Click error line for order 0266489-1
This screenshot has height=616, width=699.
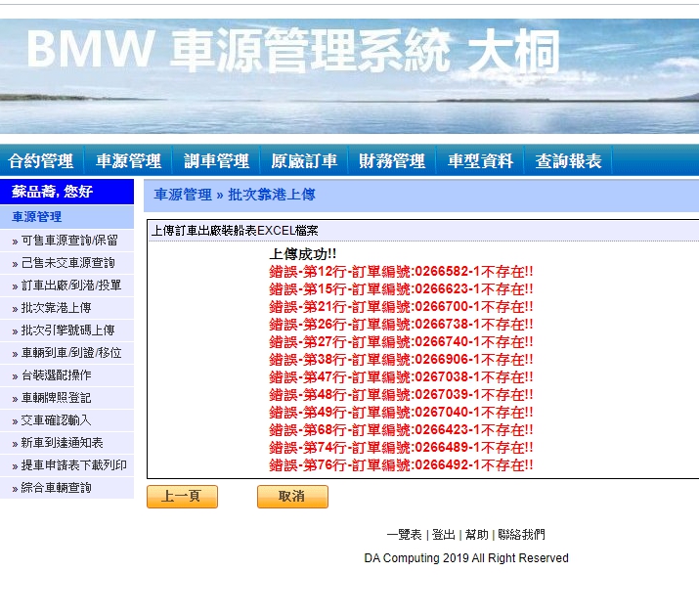[401, 447]
